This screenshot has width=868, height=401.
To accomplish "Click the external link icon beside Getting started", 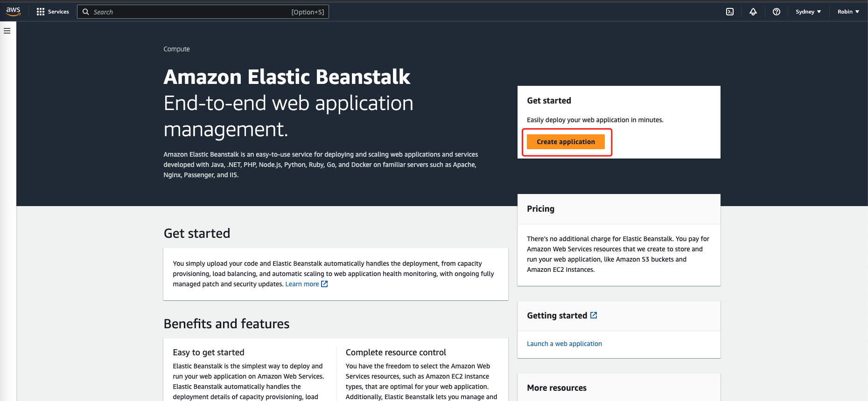I will (x=594, y=315).
